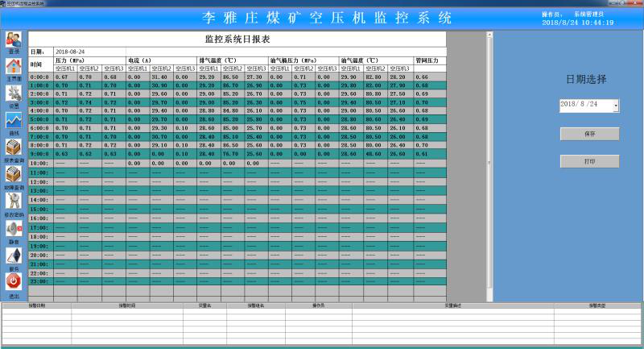Click the 报警类型 alarm list column header
Screen dimensions: 644x349
[x=597, y=306]
